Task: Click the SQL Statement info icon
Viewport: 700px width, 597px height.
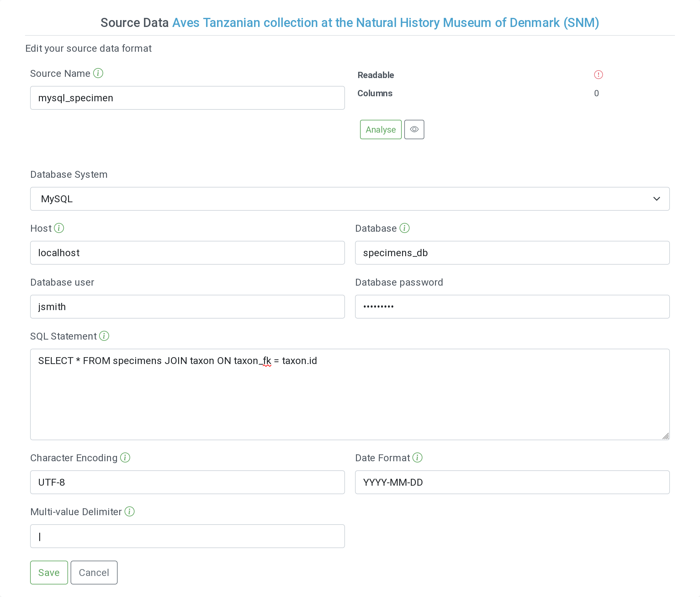Action: click(104, 336)
